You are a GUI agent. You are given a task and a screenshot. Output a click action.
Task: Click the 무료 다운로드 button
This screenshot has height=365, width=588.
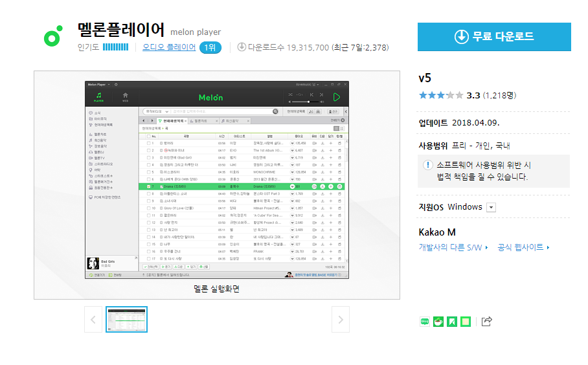point(494,37)
